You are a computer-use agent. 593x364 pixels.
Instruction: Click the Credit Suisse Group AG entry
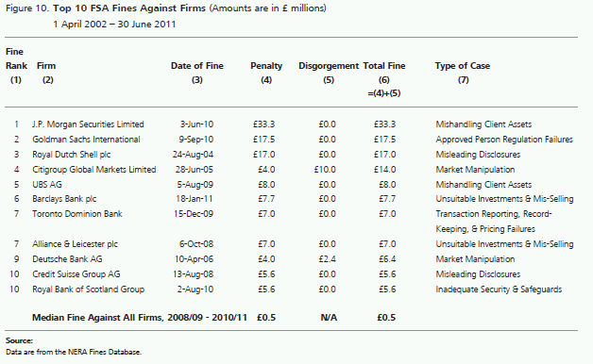(x=76, y=274)
